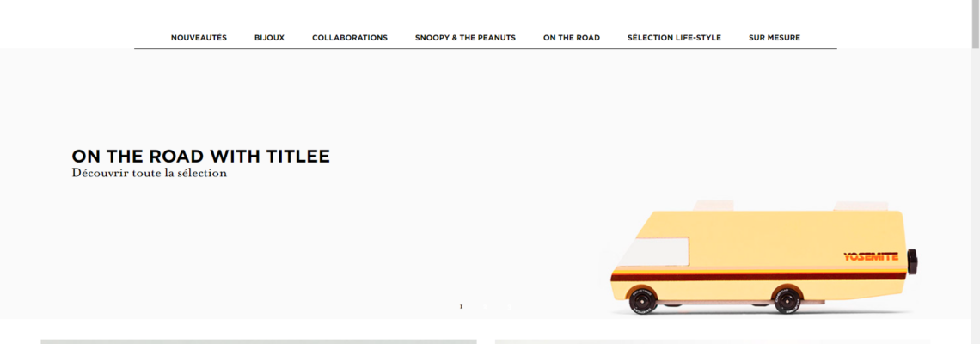
Task: Switch to carousel slide 2
Action: click(x=485, y=306)
